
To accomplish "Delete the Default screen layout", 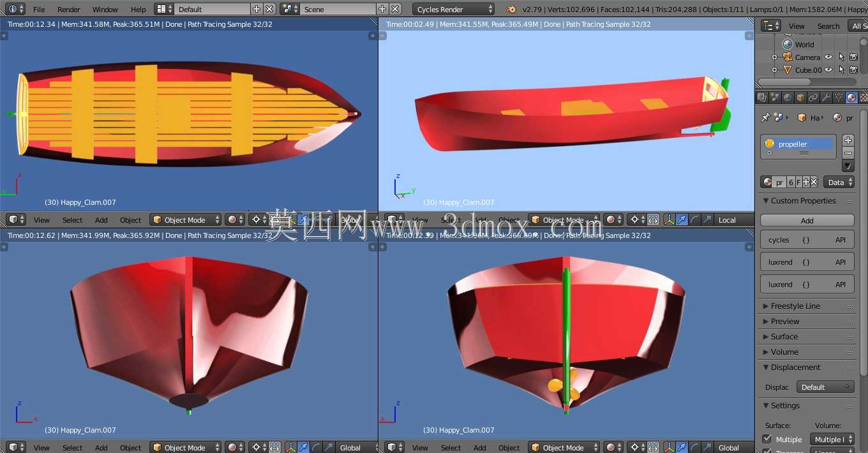I will tap(269, 9).
